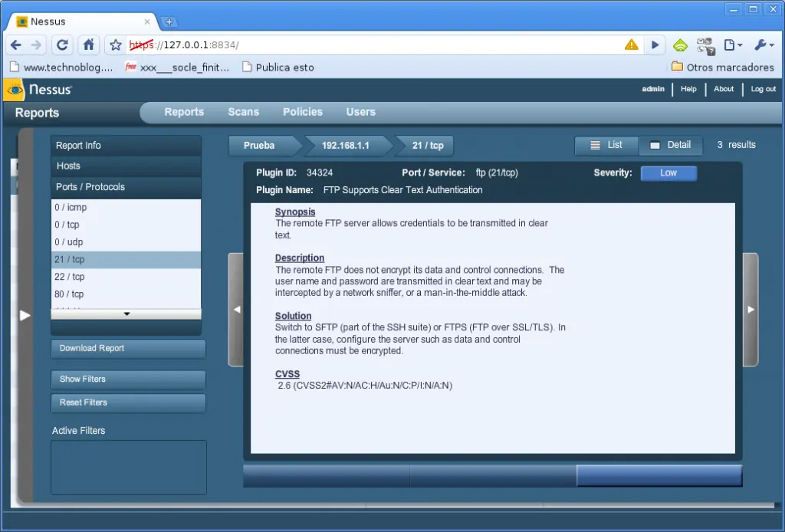
Task: Click the Show Filters button
Action: click(128, 379)
